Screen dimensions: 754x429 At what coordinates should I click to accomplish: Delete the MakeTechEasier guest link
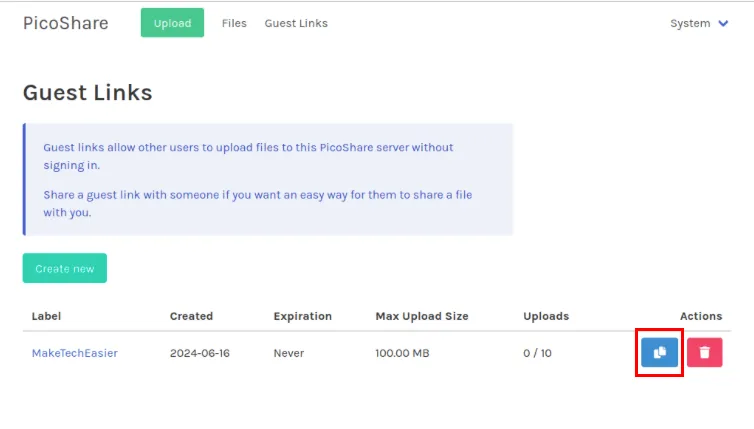point(704,353)
